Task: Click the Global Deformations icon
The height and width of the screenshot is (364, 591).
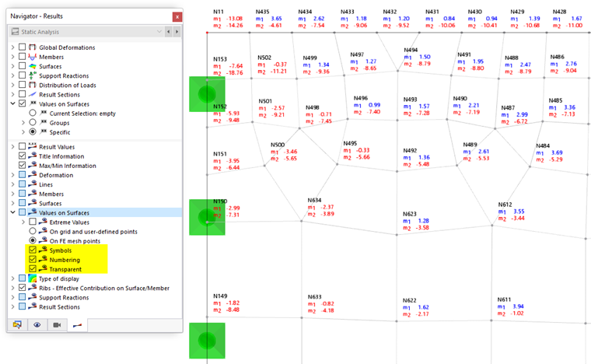Action: [33, 47]
